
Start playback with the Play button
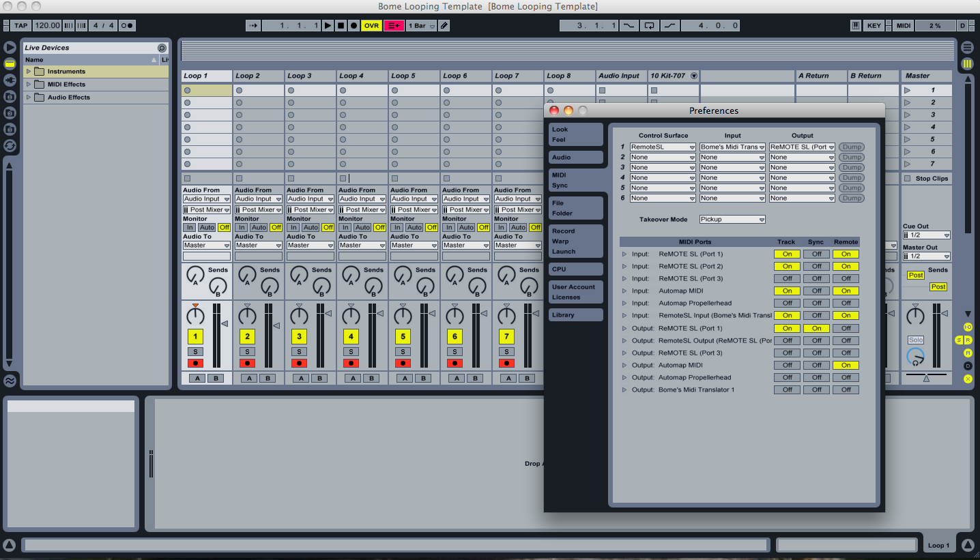point(328,25)
